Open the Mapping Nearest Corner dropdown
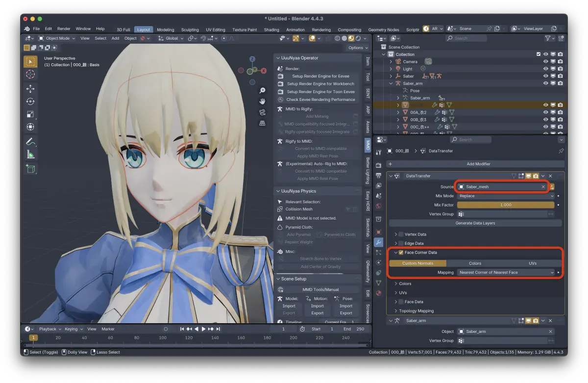588x383 pixels. coord(506,272)
